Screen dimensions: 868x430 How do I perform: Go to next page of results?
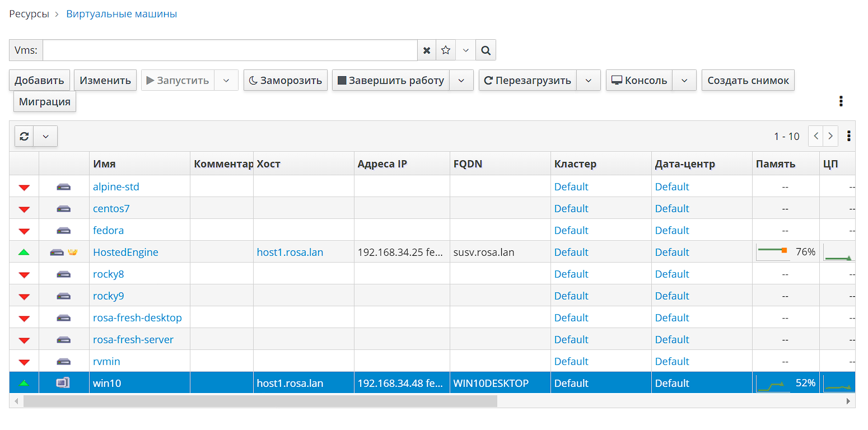pos(830,136)
